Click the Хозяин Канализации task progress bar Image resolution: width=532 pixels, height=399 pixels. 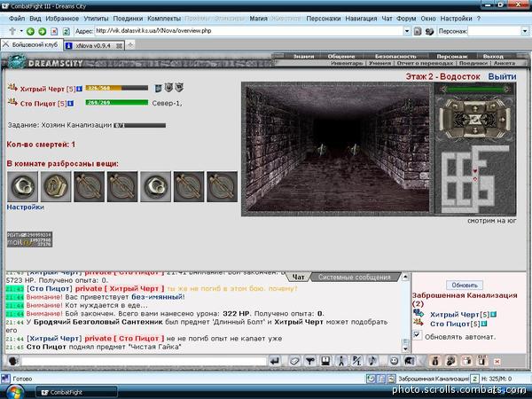coord(140,126)
